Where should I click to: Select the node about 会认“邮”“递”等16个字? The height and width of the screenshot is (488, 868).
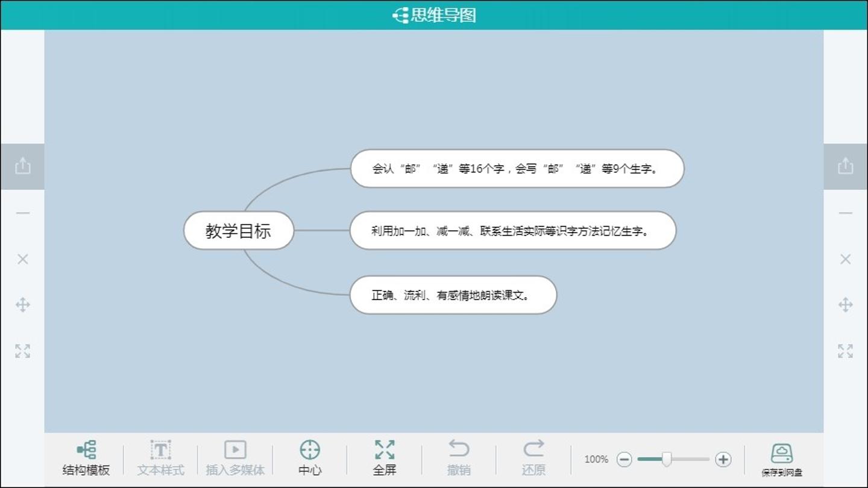517,169
